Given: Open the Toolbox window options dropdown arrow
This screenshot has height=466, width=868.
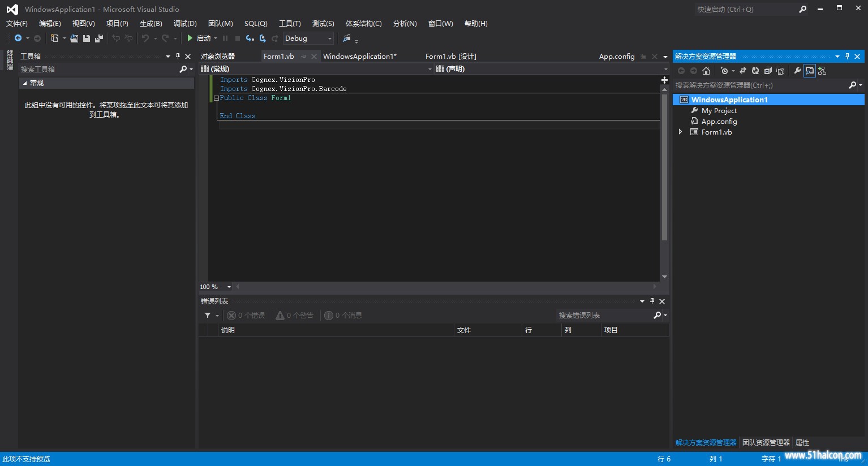Looking at the screenshot, I should (x=167, y=56).
